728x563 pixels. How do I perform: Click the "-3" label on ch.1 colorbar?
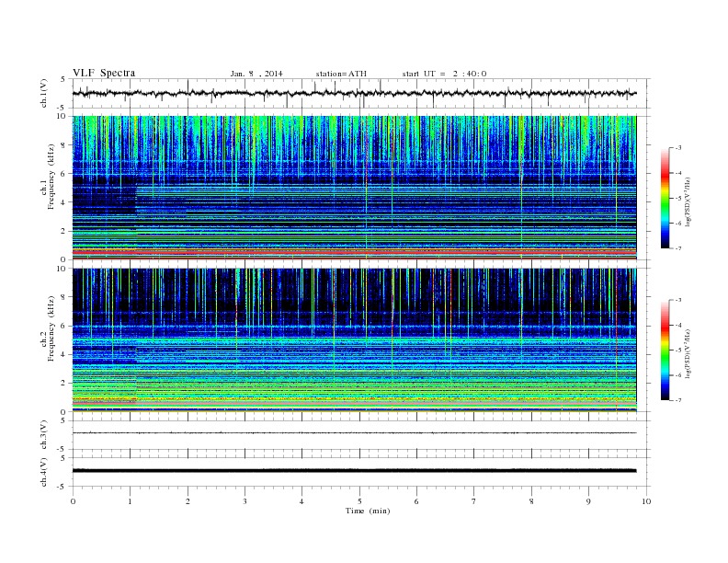[x=678, y=148]
